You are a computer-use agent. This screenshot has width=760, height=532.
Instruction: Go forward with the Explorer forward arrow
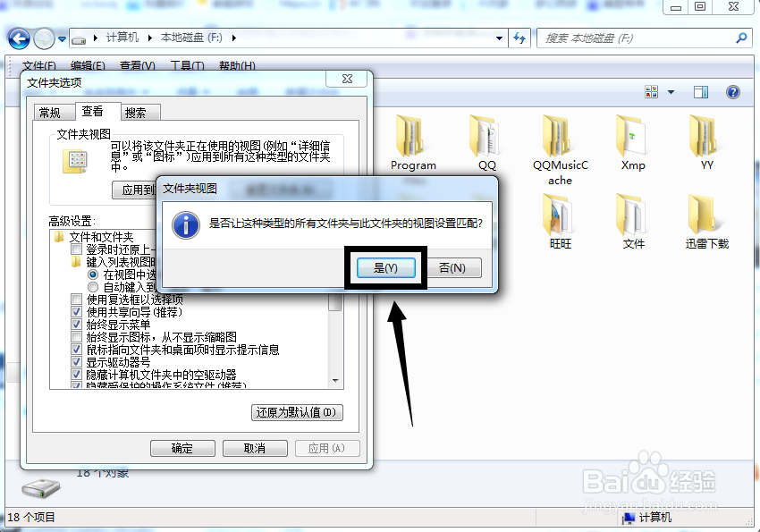(x=44, y=38)
